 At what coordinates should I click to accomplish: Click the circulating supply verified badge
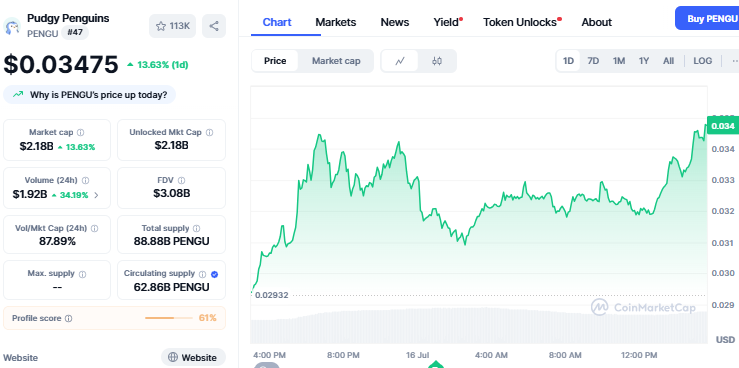[x=214, y=274]
